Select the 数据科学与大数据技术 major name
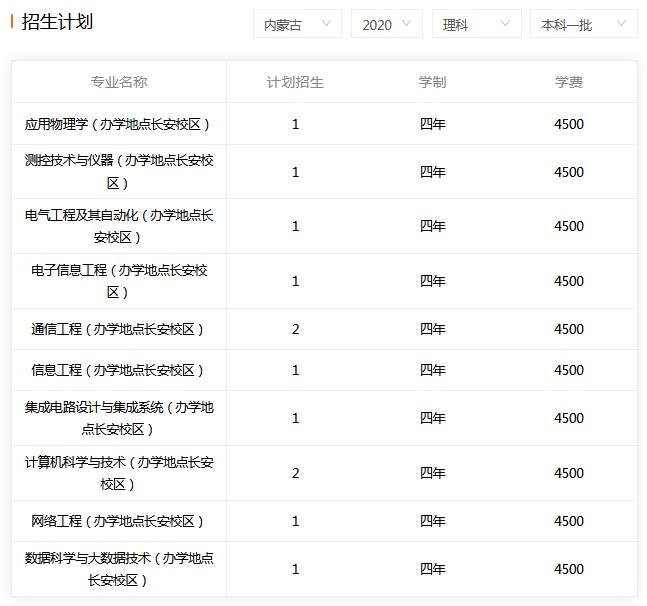 (x=119, y=569)
